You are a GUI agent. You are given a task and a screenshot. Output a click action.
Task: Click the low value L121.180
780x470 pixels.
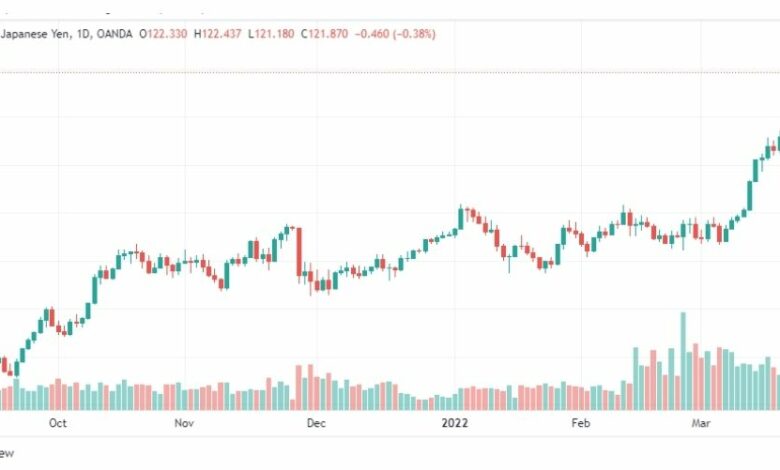[x=271, y=34]
